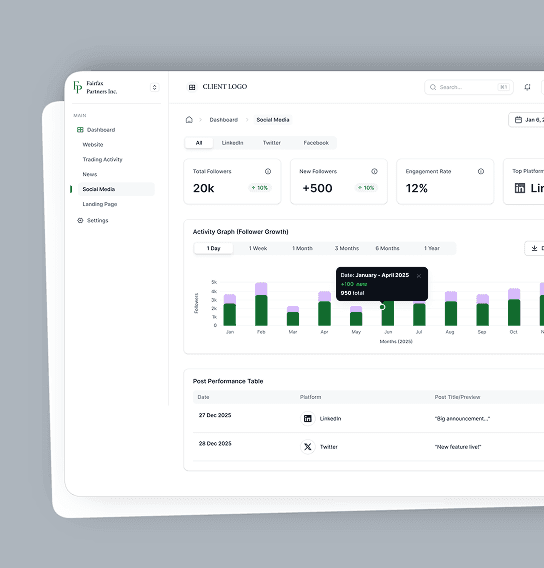Open info icon on Engagement Rate card
544x568 pixels.
coord(481,171)
